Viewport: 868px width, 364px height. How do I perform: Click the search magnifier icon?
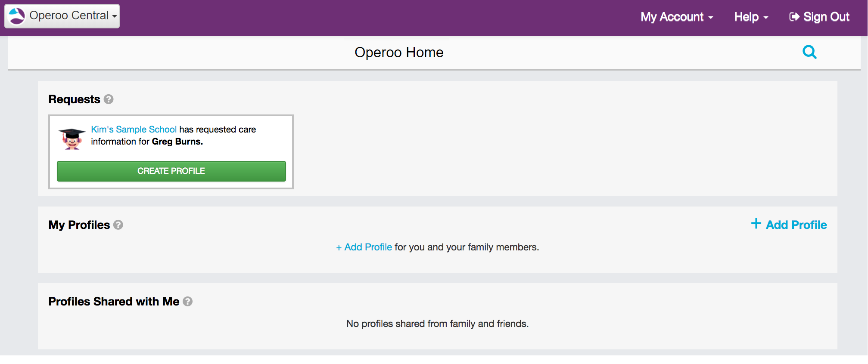click(x=809, y=52)
